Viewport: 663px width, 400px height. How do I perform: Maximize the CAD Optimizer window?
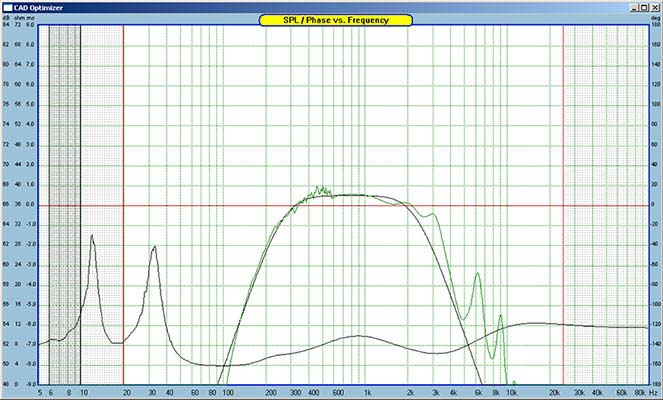[642, 6]
